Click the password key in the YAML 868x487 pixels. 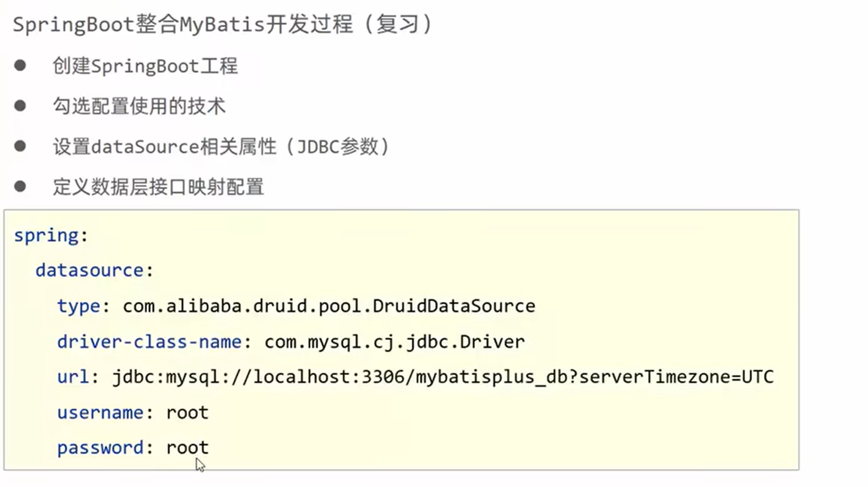pos(100,448)
